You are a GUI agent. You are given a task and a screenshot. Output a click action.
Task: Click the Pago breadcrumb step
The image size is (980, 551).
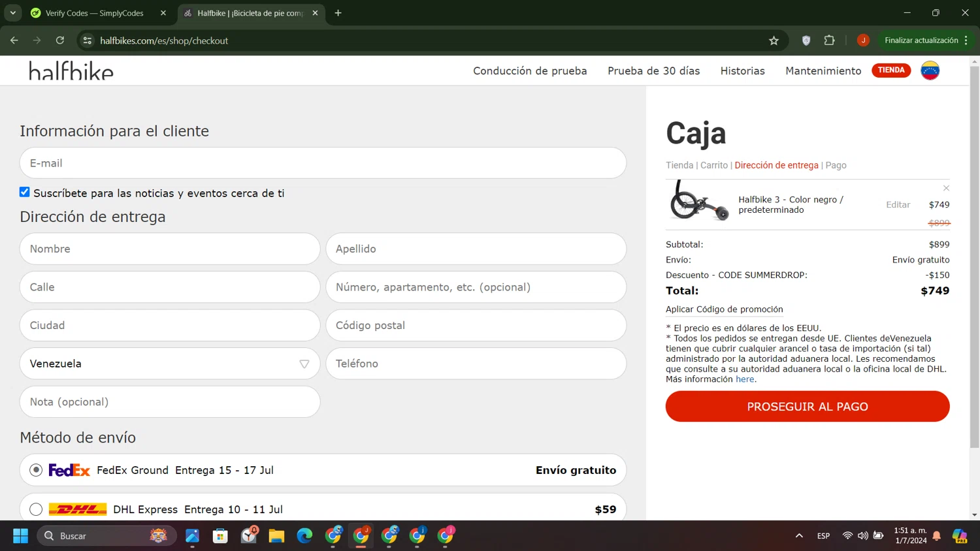coord(836,165)
